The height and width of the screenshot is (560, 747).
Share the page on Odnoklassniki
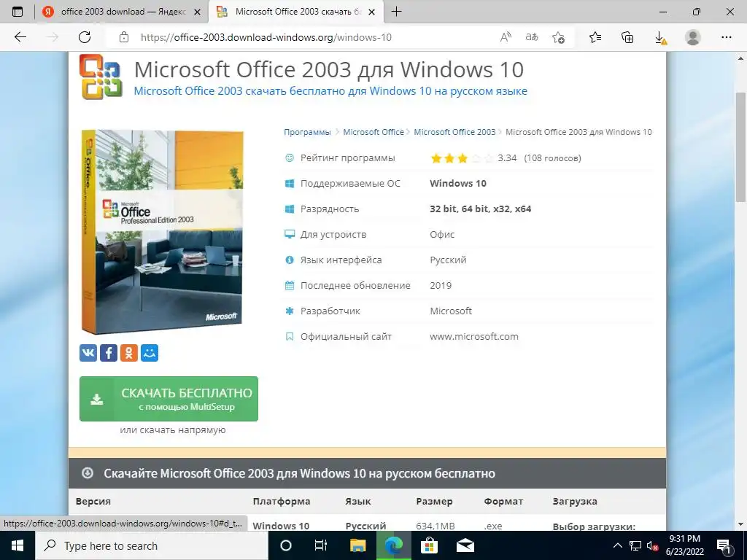129,353
